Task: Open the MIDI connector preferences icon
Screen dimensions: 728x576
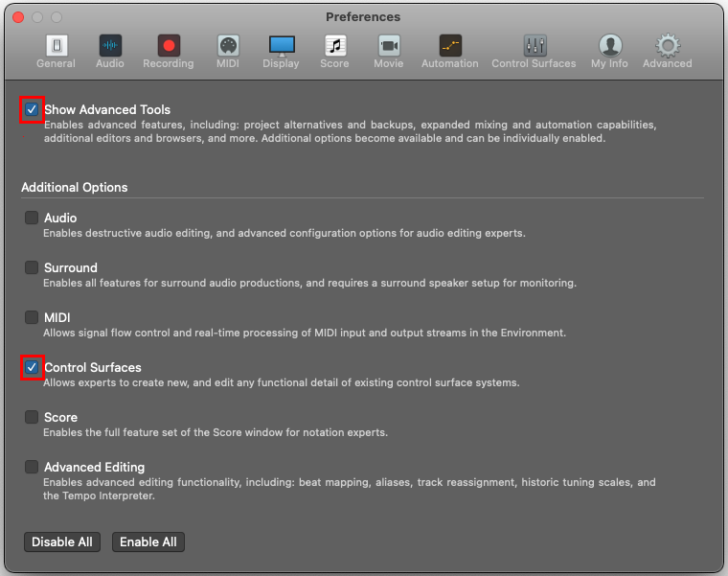Action: [228, 45]
